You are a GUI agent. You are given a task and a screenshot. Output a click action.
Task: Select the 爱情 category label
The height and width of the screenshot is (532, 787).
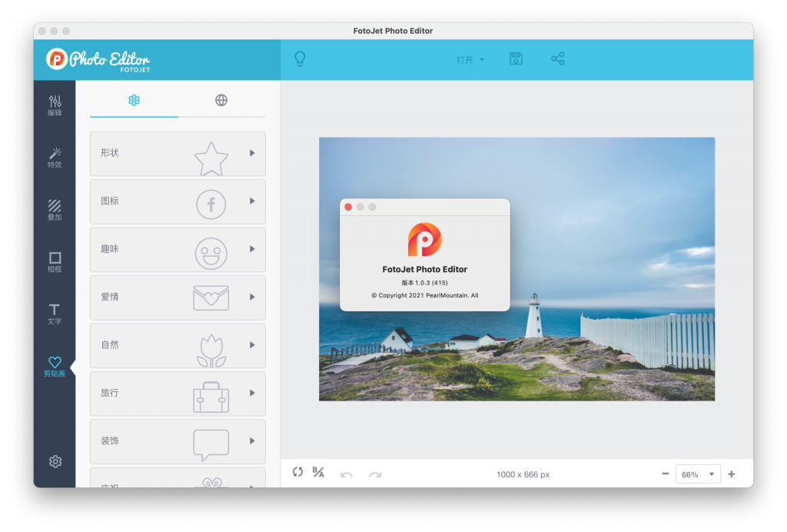pyautogui.click(x=109, y=297)
